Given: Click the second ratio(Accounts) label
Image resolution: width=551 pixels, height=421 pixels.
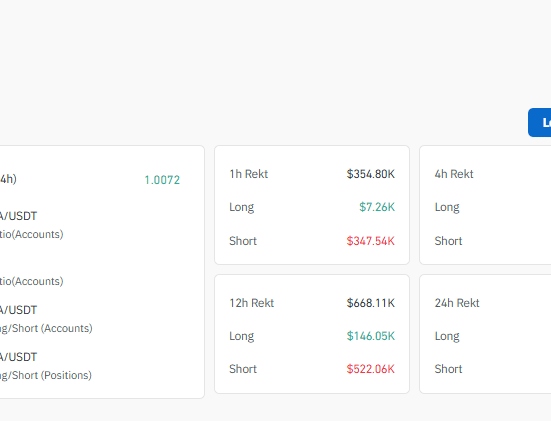Looking at the screenshot, I should click(32, 281).
